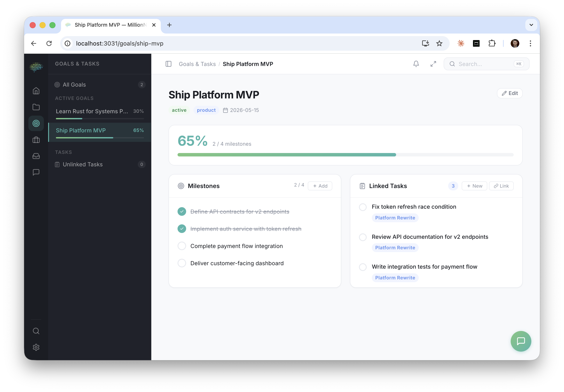Screen dimensions: 564x392
Task: Open settings gear in left rail
Action: click(36, 347)
